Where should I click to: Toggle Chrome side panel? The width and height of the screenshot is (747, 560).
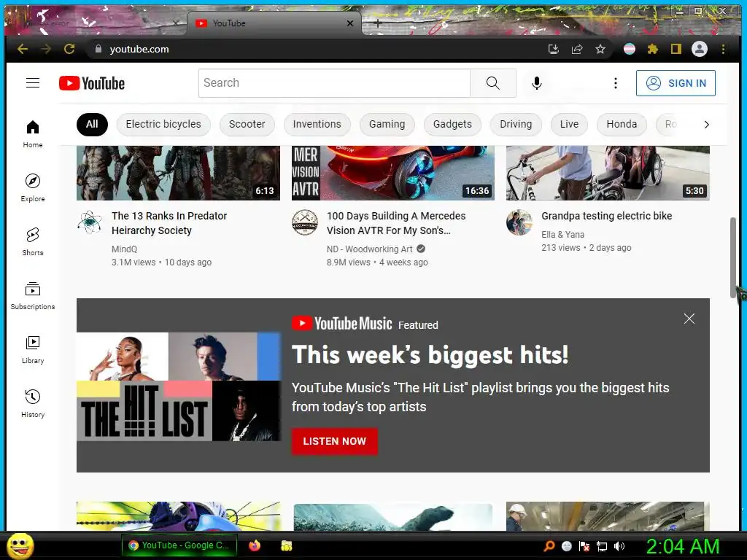click(676, 49)
